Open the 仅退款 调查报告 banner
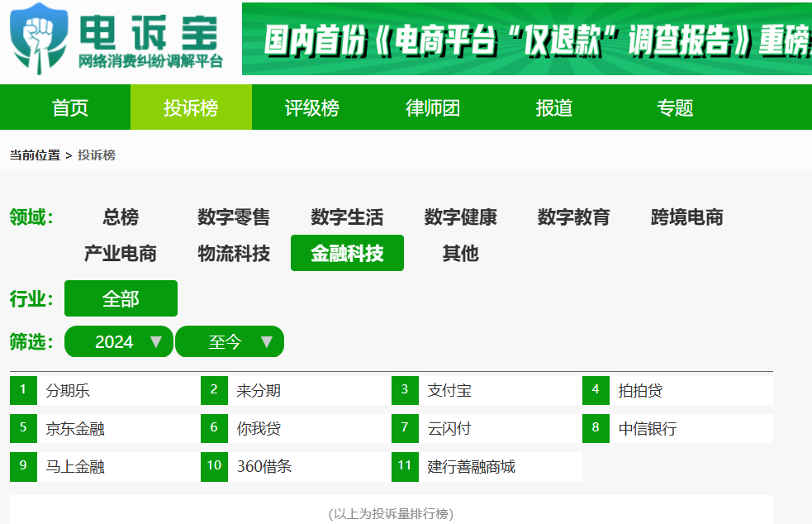Viewport: 812px width, 524px height. (x=527, y=39)
